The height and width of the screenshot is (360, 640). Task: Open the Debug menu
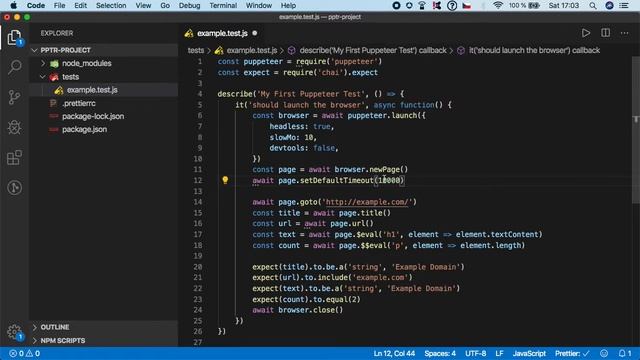point(189,6)
